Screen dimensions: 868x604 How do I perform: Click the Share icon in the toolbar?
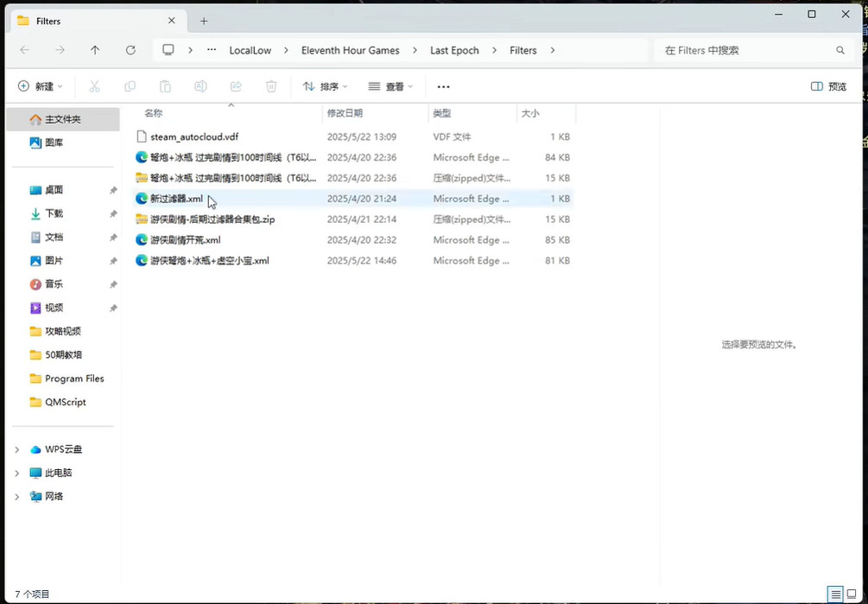[x=235, y=86]
